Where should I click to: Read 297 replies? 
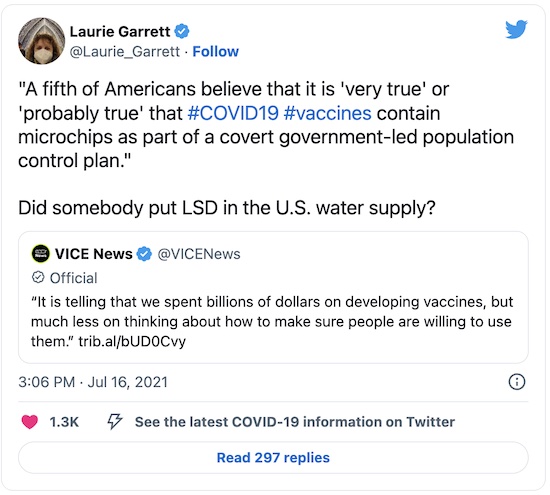click(273, 457)
